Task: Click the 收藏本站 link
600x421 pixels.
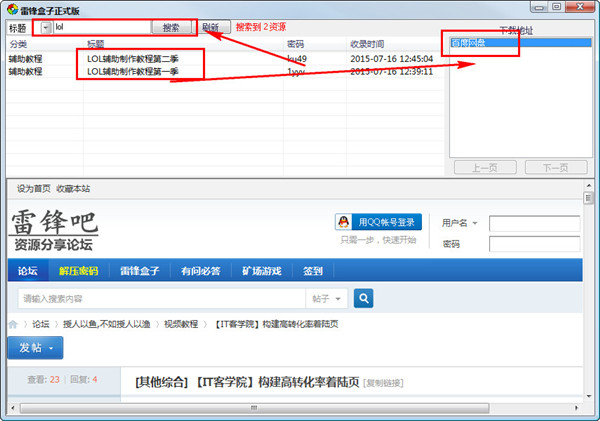Action: 73,189
